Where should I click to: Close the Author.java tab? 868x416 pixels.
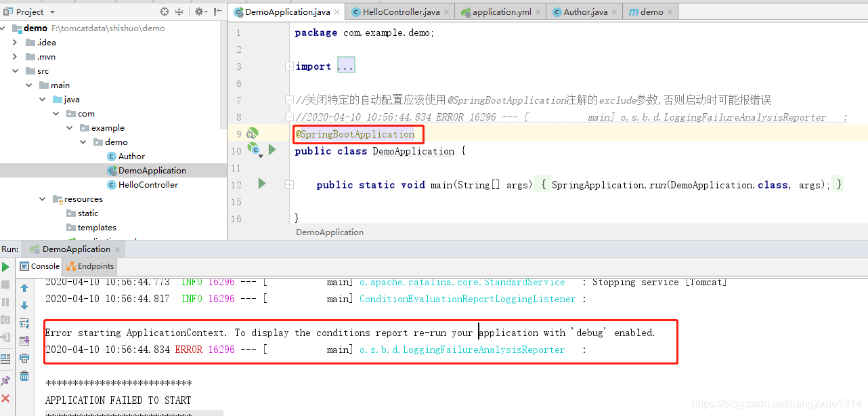pos(615,12)
